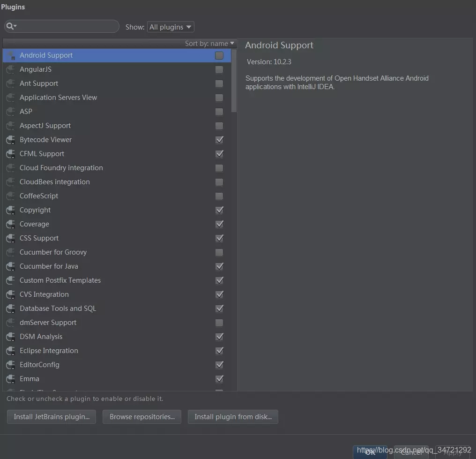Open the Show All plugins dropdown

[x=171, y=27]
